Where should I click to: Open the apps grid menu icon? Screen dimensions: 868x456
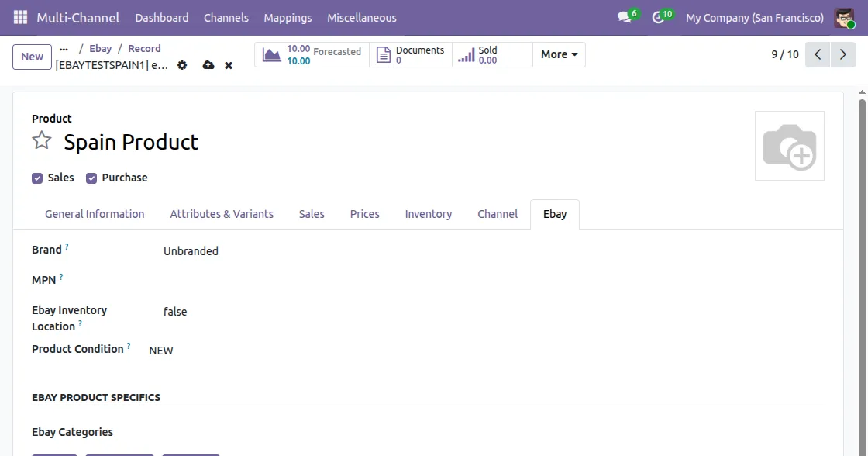pos(20,18)
